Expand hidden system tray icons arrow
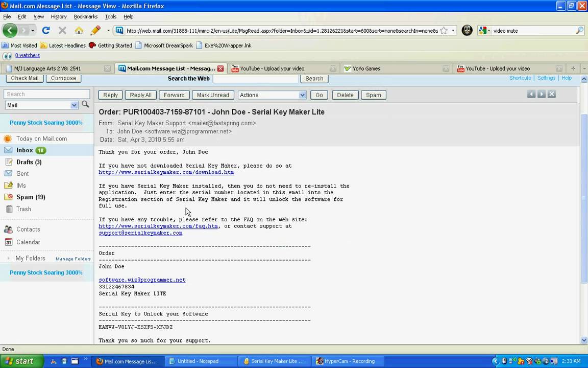Image resolution: width=588 pixels, height=368 pixels. pyautogui.click(x=496, y=361)
